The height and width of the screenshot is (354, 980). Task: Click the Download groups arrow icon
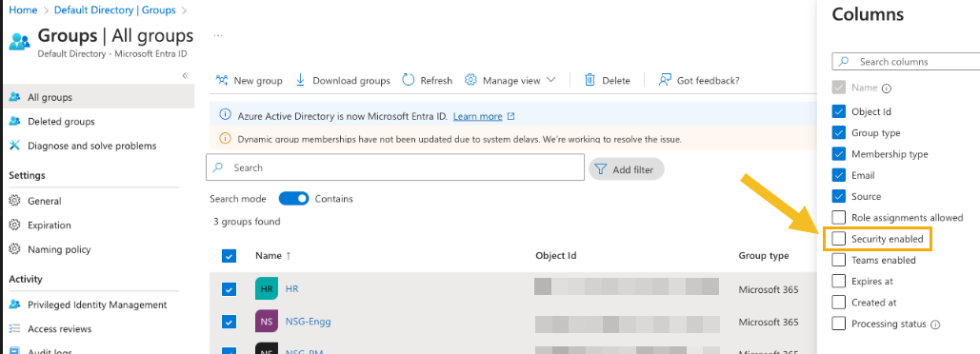[x=301, y=80]
